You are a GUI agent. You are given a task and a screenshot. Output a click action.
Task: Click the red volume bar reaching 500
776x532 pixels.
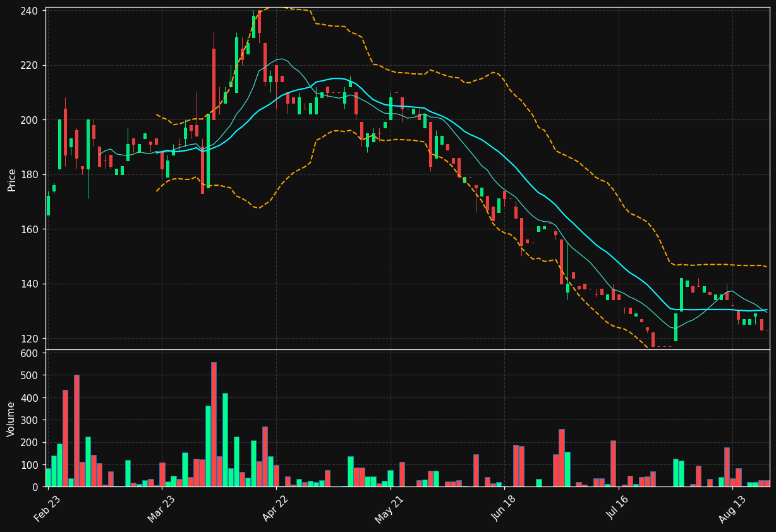click(x=76, y=431)
